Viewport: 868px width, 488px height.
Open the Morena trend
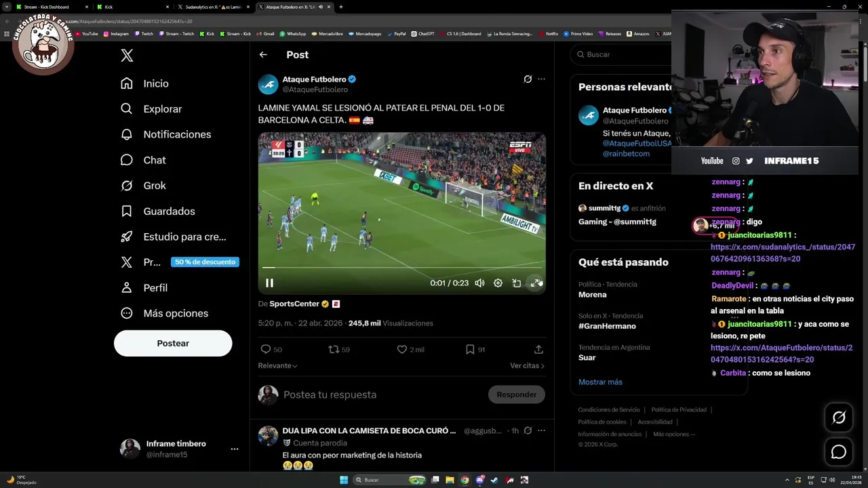pyautogui.click(x=593, y=295)
